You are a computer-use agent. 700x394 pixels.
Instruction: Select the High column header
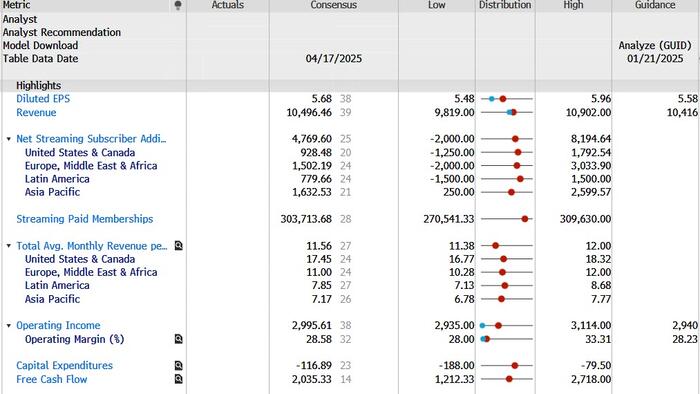[x=573, y=5]
